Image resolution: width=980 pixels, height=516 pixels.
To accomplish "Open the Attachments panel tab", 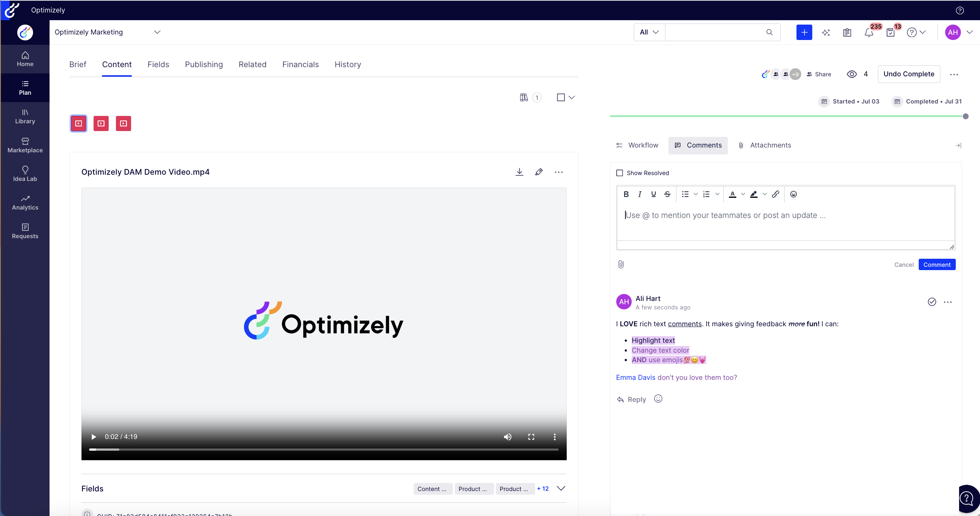I will 764,146.
